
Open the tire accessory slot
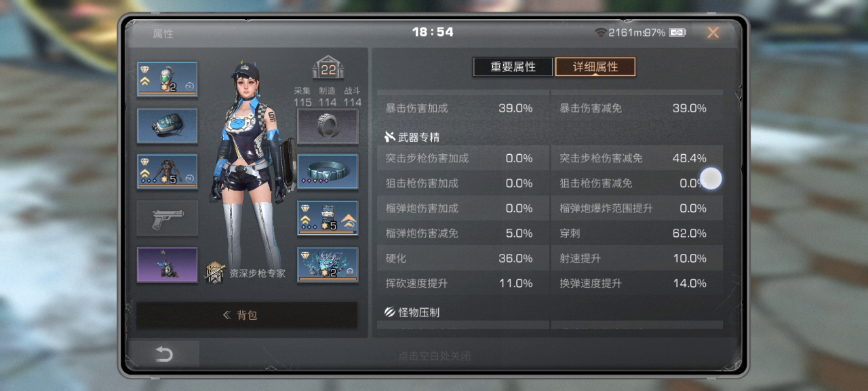[x=328, y=126]
